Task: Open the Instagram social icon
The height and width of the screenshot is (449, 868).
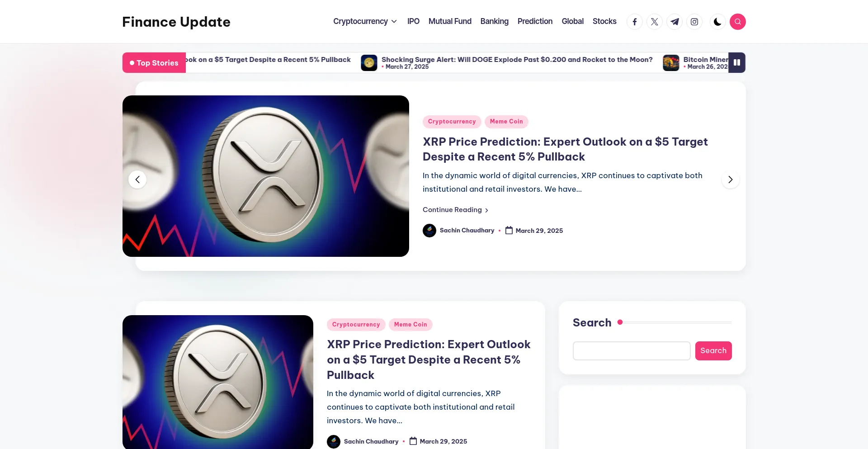Action: [x=694, y=22]
